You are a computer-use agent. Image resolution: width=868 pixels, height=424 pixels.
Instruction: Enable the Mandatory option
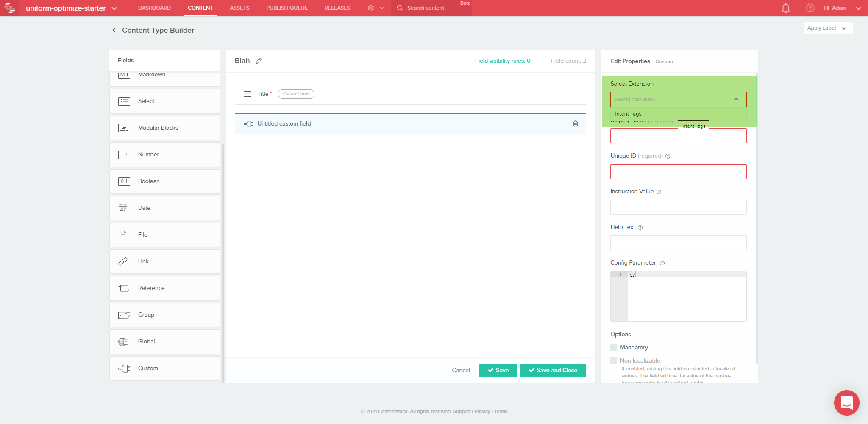point(613,347)
